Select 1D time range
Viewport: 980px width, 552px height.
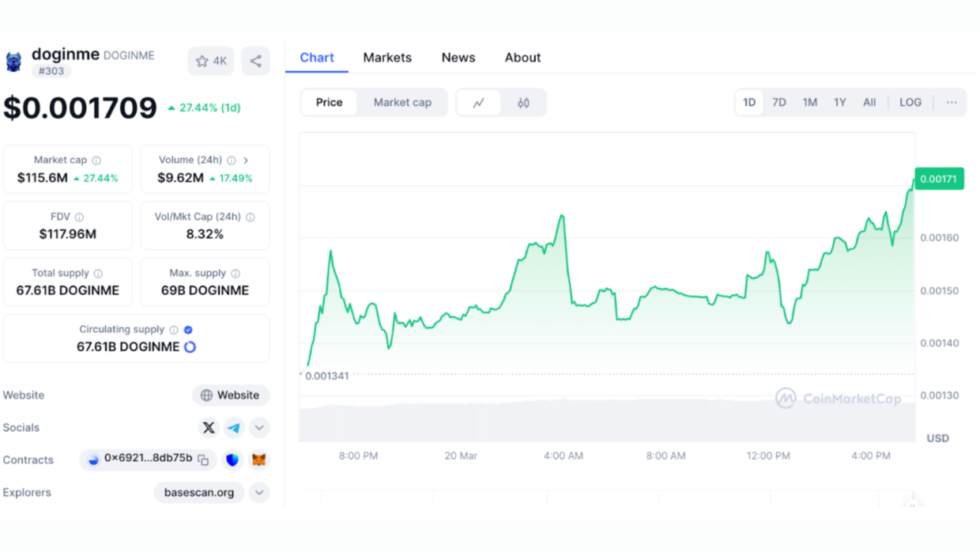coord(749,103)
